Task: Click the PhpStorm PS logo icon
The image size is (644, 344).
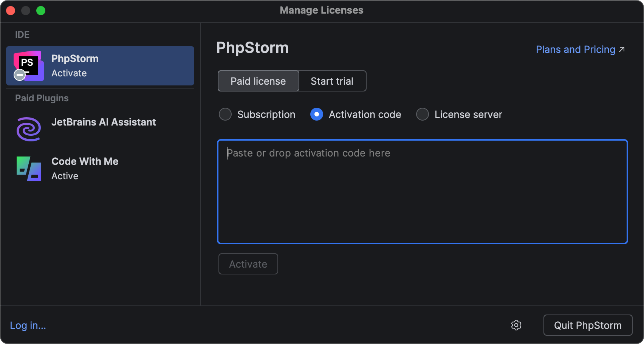Action: coord(28,66)
